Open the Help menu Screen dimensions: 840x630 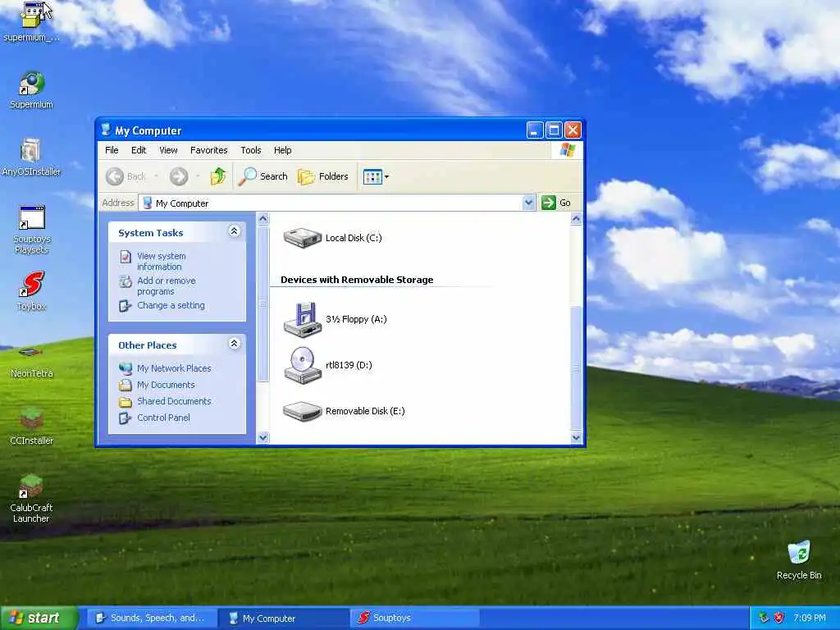(x=282, y=150)
